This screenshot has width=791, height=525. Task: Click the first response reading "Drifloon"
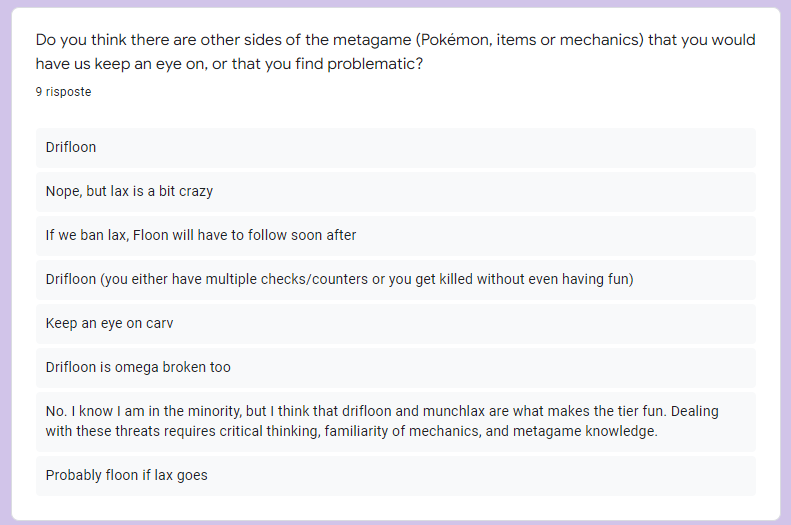coord(71,147)
